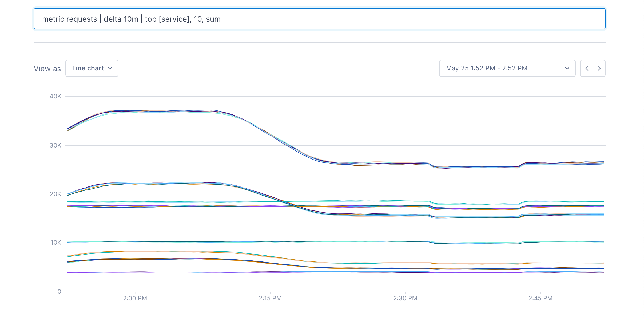Go to previous time range arrow
Screen dimensions: 644x318
587,68
